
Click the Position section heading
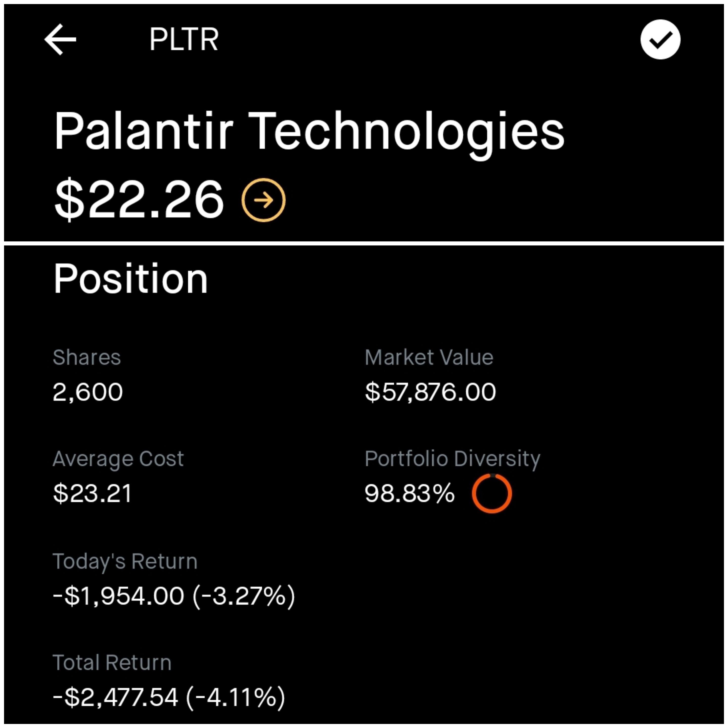pyautogui.click(x=131, y=278)
